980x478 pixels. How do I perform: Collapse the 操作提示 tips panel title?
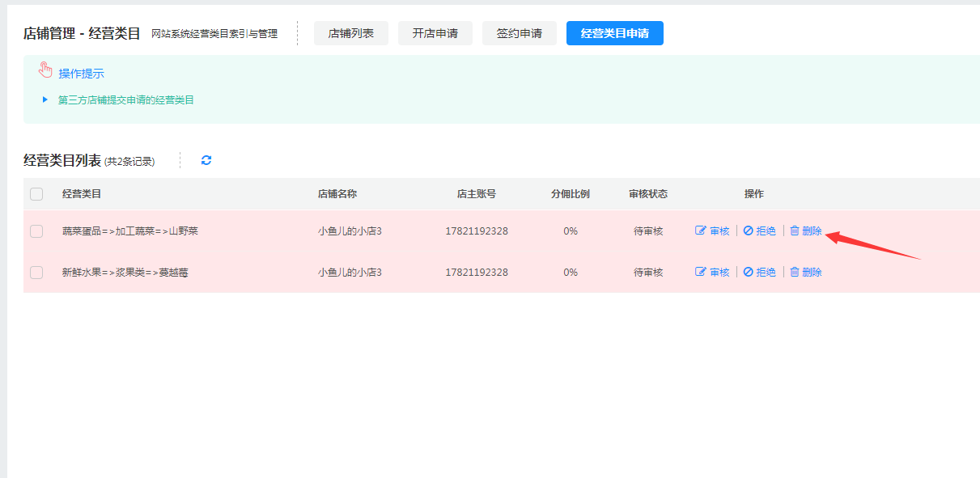point(81,74)
